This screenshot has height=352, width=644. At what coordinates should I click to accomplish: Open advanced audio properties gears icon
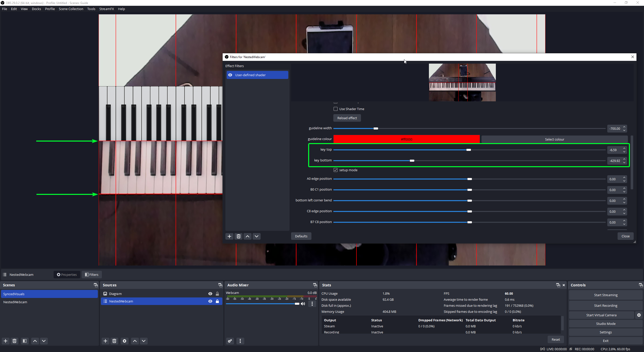pyautogui.click(x=230, y=341)
